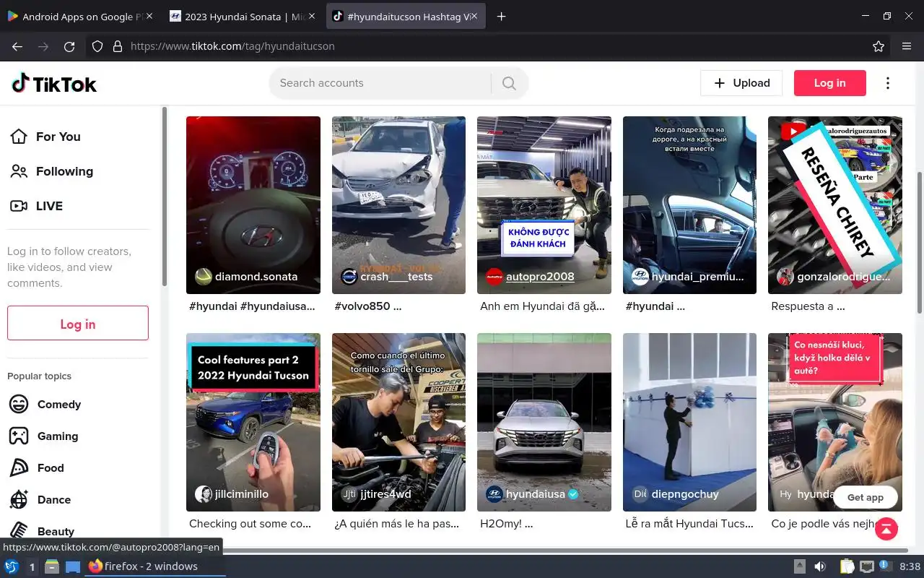This screenshot has width=924, height=578.
Task: Click the site security padlock icon
Action: pos(118,46)
